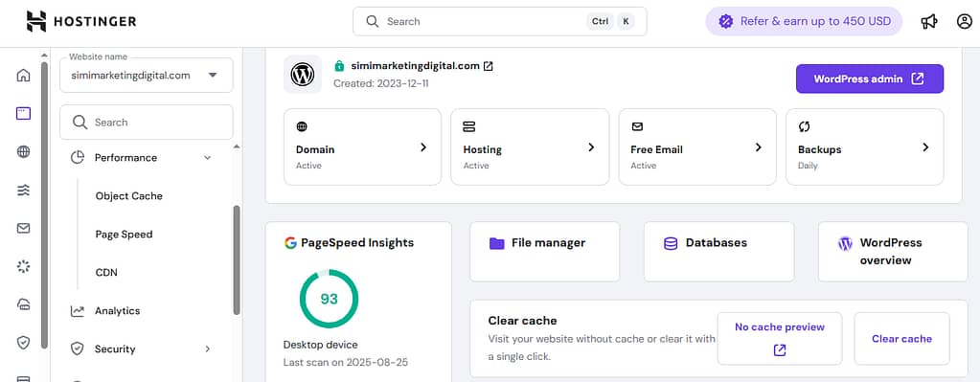This screenshot has height=382, width=980.
Task: Click the WordPress admin button
Action: point(870,79)
